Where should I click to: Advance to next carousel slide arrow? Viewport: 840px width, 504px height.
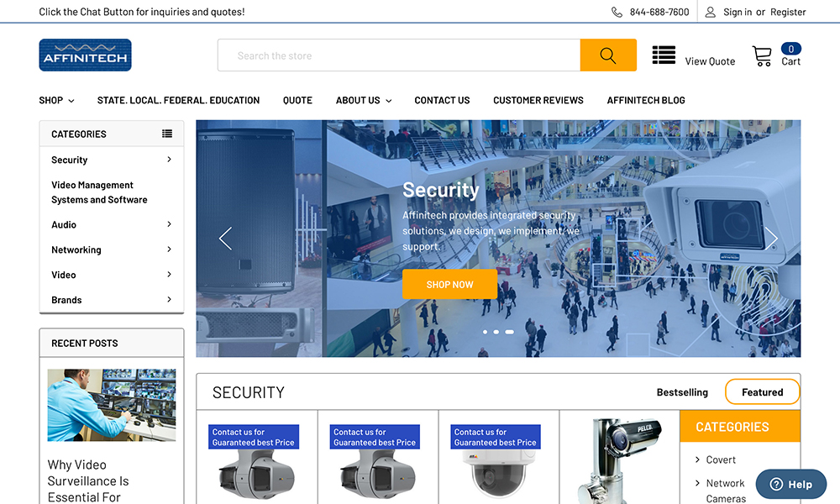771,239
